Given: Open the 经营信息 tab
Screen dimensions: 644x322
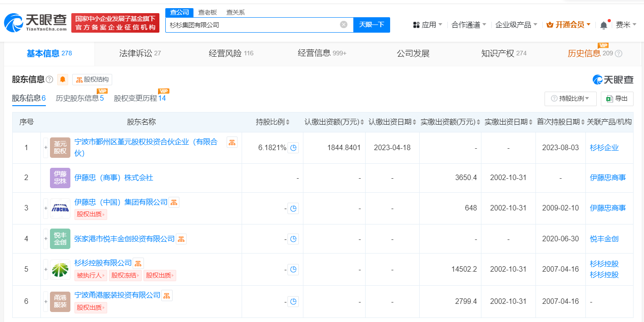Looking at the screenshot, I should click(x=322, y=54).
